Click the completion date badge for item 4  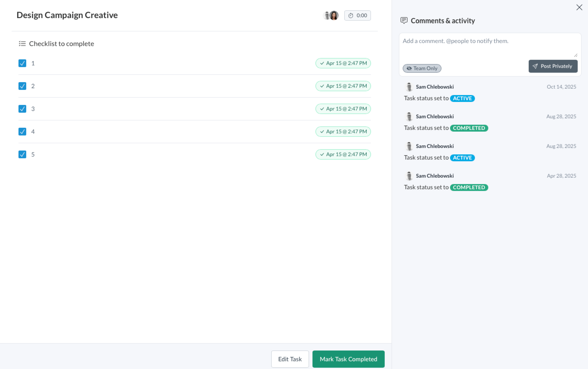[343, 132]
